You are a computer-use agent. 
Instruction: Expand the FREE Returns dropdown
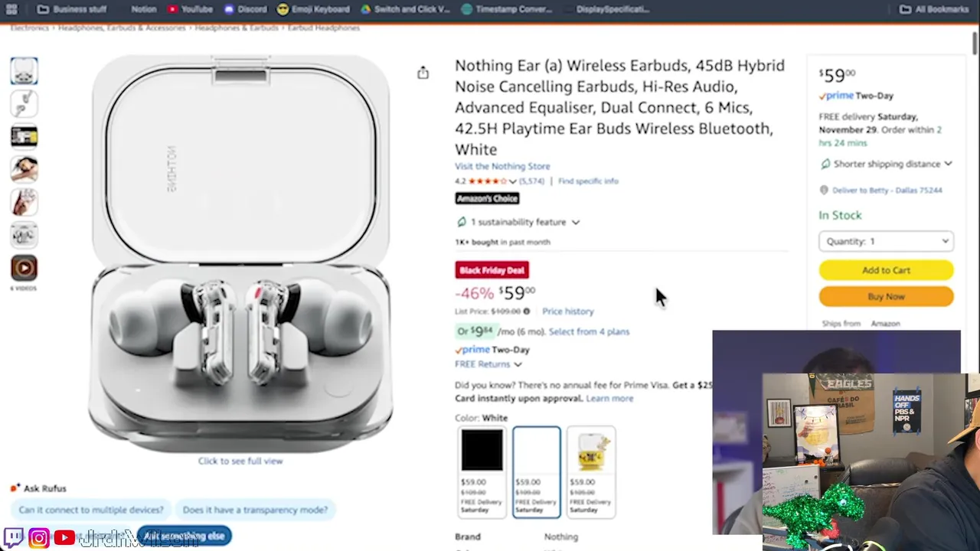(x=488, y=364)
